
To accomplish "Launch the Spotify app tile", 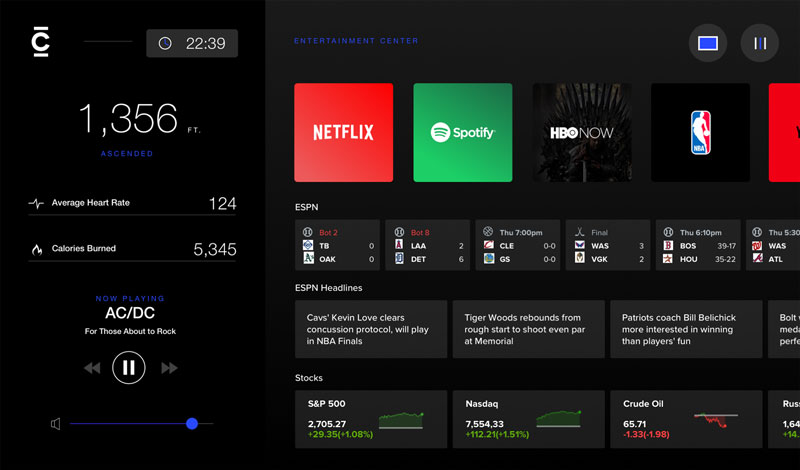I will pos(462,132).
